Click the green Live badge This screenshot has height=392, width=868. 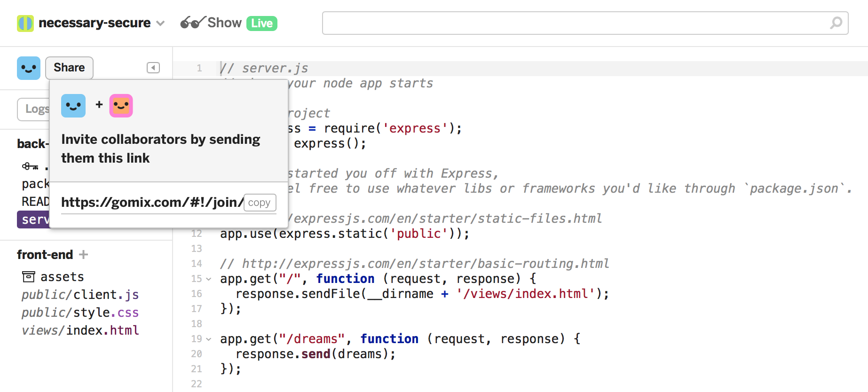pos(262,23)
